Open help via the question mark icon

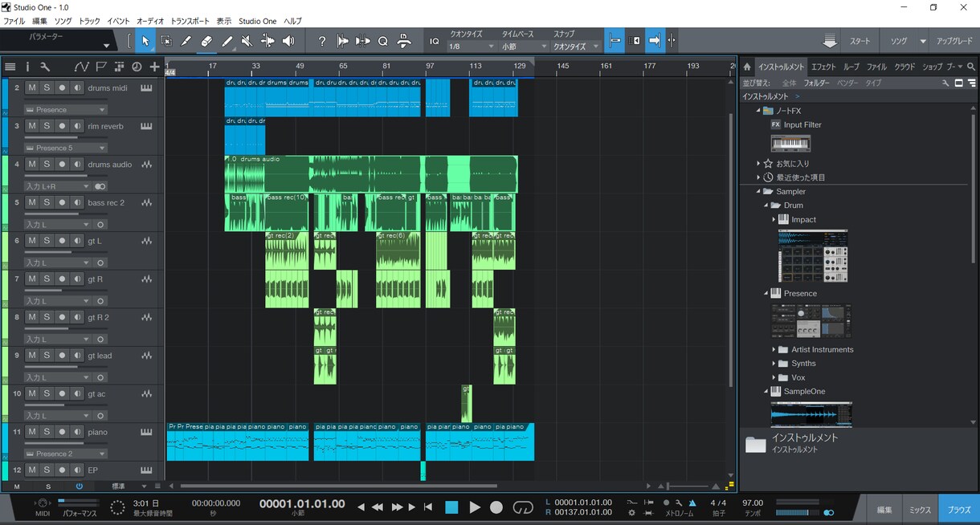[x=322, y=41]
